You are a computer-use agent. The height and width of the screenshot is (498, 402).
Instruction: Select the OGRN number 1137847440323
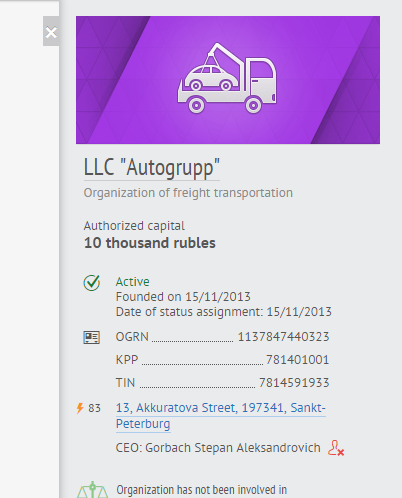[x=283, y=337]
